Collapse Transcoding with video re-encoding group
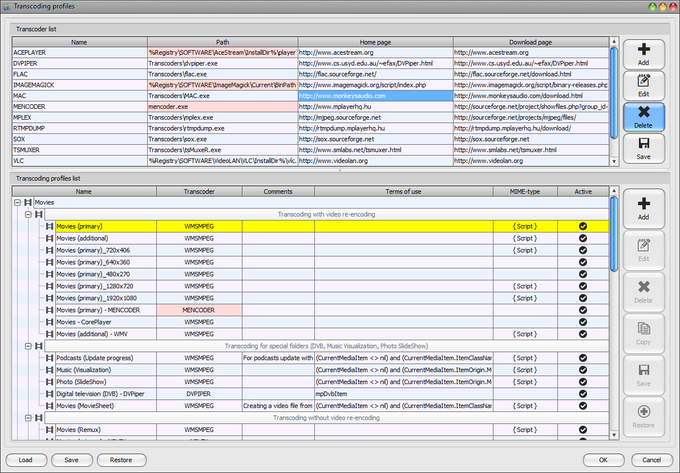Viewport: 680px width, 473px height. 28,214
